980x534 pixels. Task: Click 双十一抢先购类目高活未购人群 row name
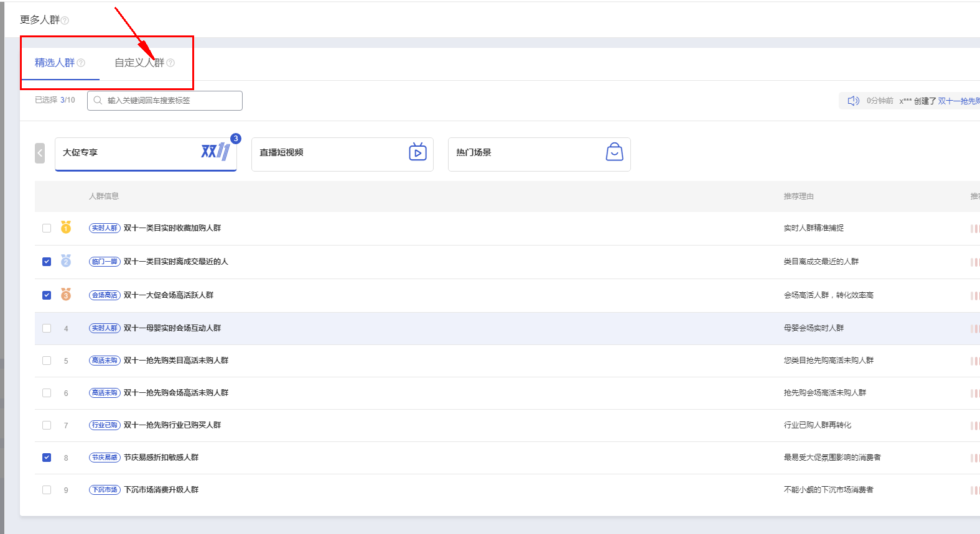point(176,361)
